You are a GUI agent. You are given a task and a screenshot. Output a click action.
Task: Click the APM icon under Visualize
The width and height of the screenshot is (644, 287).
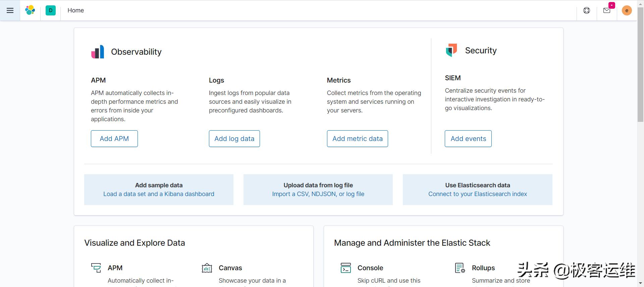tap(96, 268)
